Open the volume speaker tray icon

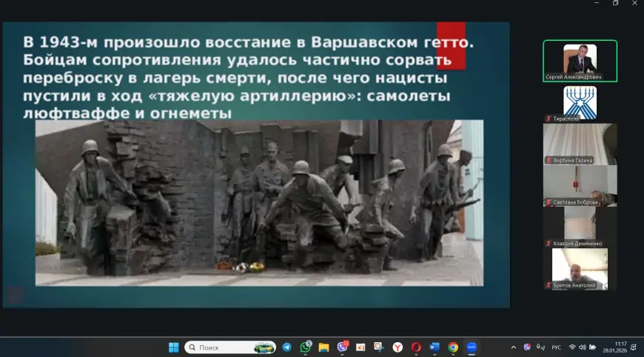click(583, 347)
